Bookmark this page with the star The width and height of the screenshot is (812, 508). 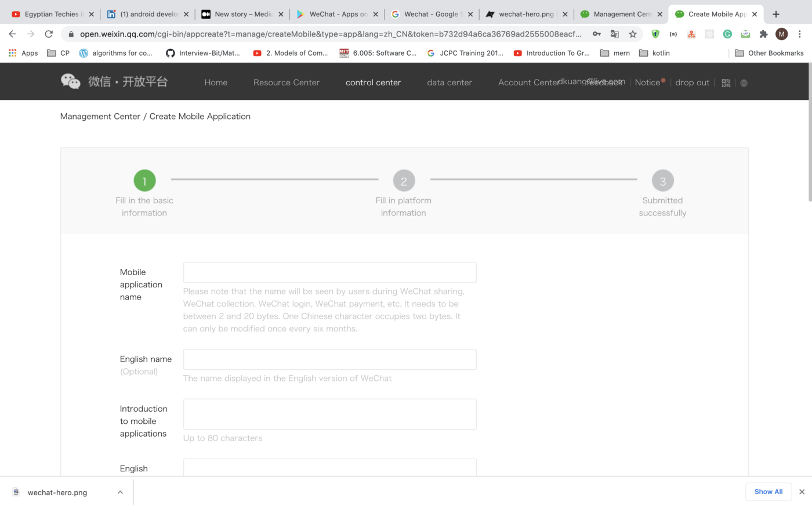(633, 34)
